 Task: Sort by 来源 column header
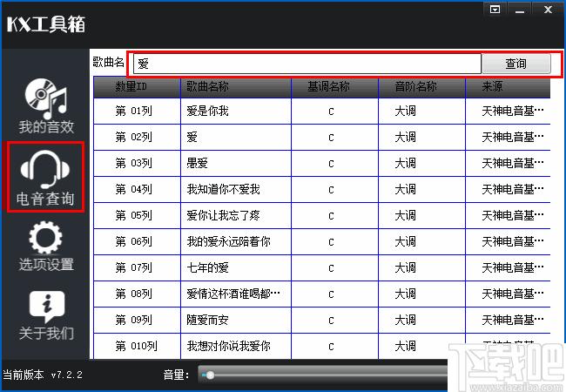pos(509,87)
